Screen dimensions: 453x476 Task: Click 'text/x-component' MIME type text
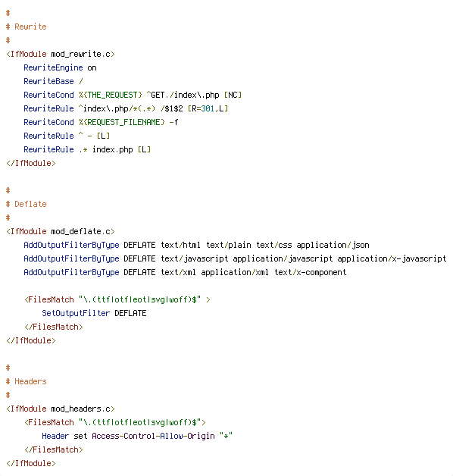pos(311,272)
